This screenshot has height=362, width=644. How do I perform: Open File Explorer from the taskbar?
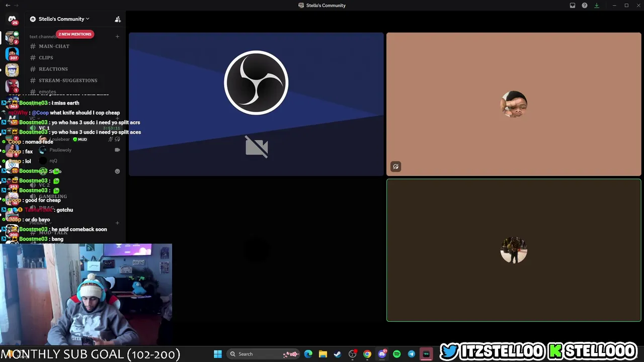(323, 354)
